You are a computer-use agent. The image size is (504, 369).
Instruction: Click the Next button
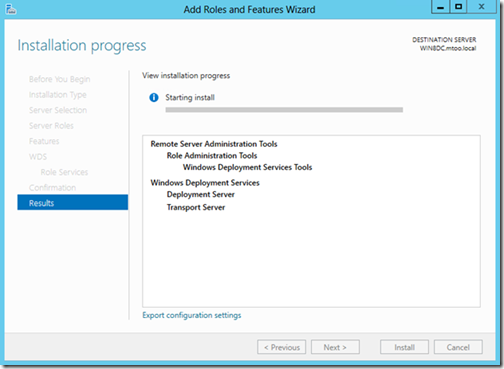[x=335, y=347]
